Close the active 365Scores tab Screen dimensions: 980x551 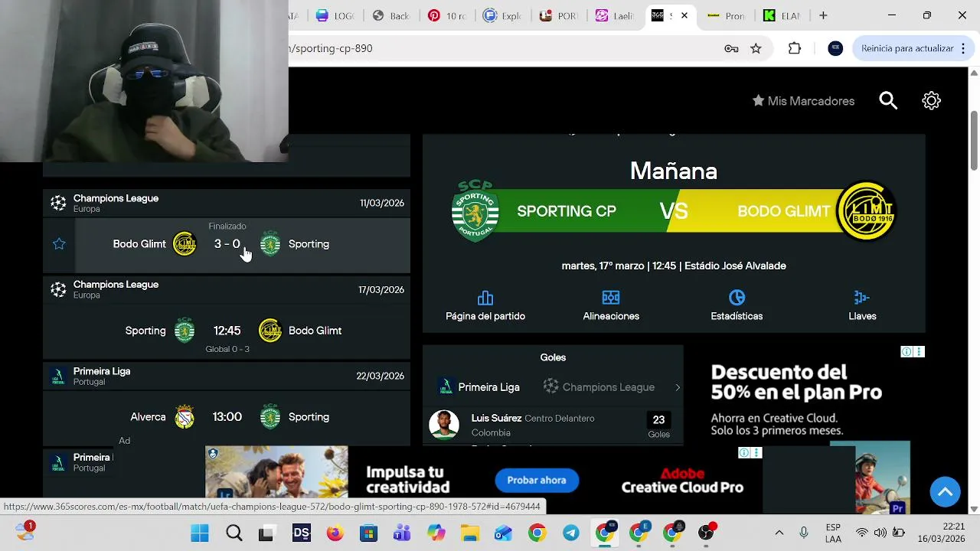[684, 15]
